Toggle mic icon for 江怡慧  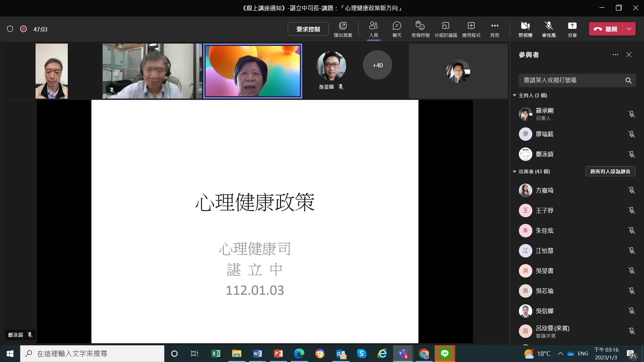(632, 251)
